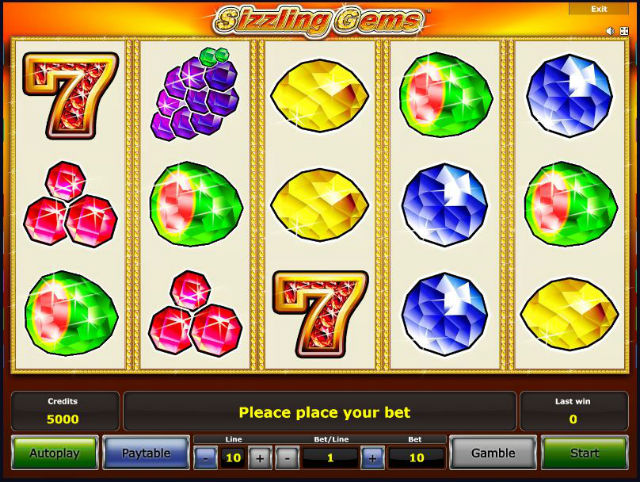Increase number of lines with plus button
This screenshot has width=640, height=482.
tap(260, 458)
